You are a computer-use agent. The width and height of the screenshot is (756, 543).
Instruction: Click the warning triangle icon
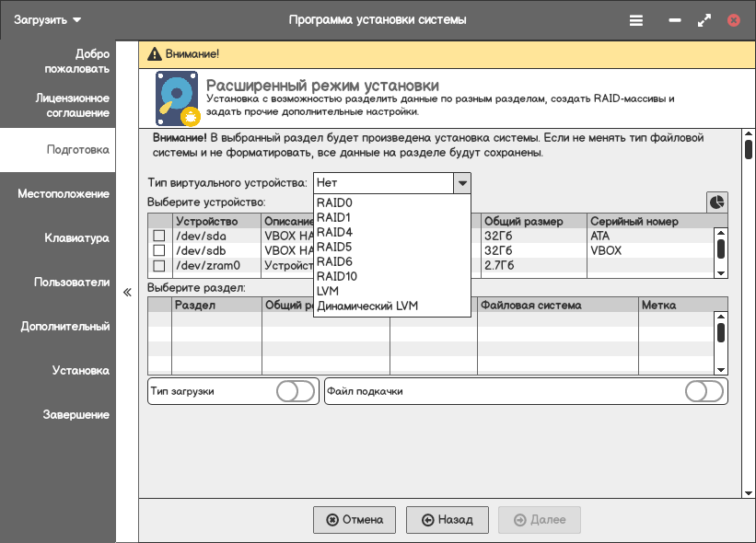click(154, 54)
